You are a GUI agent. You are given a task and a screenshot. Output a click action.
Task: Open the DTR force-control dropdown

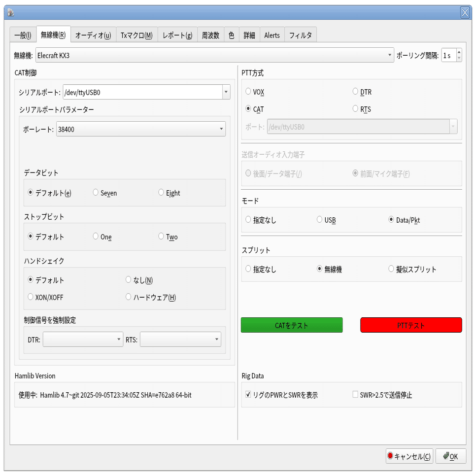pyautogui.click(x=118, y=339)
